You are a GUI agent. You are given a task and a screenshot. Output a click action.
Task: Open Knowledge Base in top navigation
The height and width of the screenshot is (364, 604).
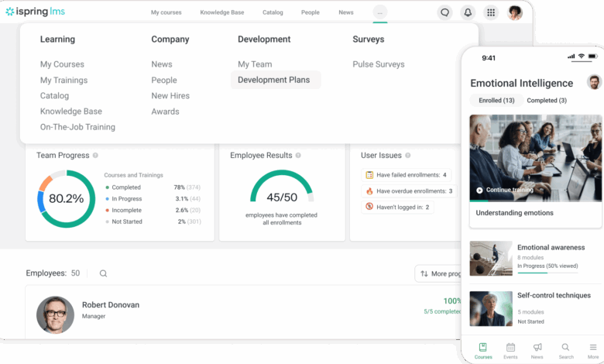[x=222, y=12]
